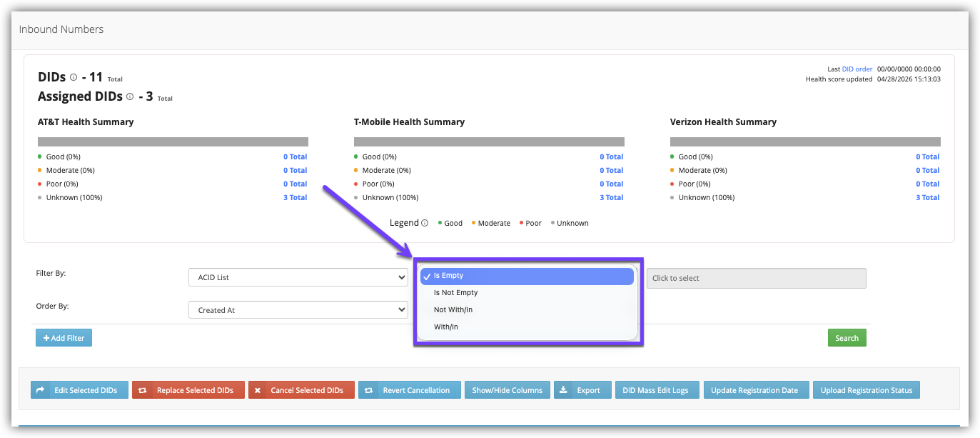Image resolution: width=980 pixels, height=438 pixels.
Task: Open the ACID List filter dropdown
Action: click(x=298, y=277)
